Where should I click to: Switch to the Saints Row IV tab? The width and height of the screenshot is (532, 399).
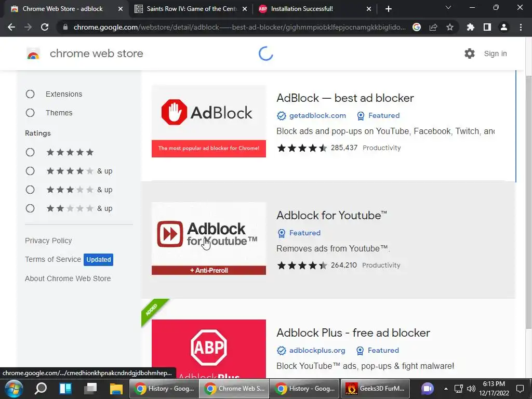click(x=191, y=9)
